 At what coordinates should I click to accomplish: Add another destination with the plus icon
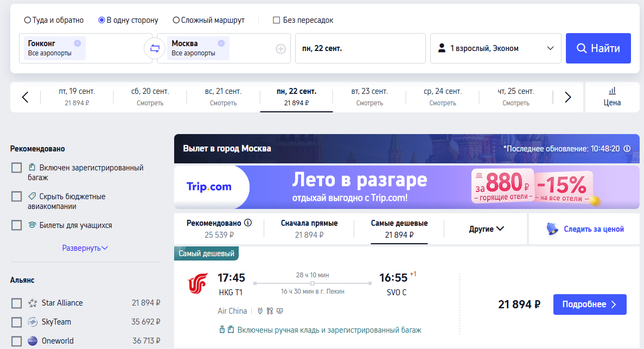click(x=280, y=49)
